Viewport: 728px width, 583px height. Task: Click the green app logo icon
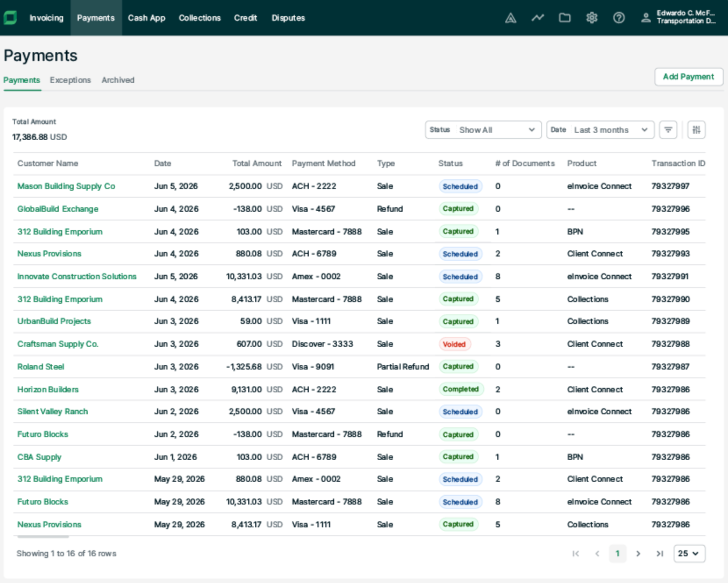pyautogui.click(x=10, y=18)
